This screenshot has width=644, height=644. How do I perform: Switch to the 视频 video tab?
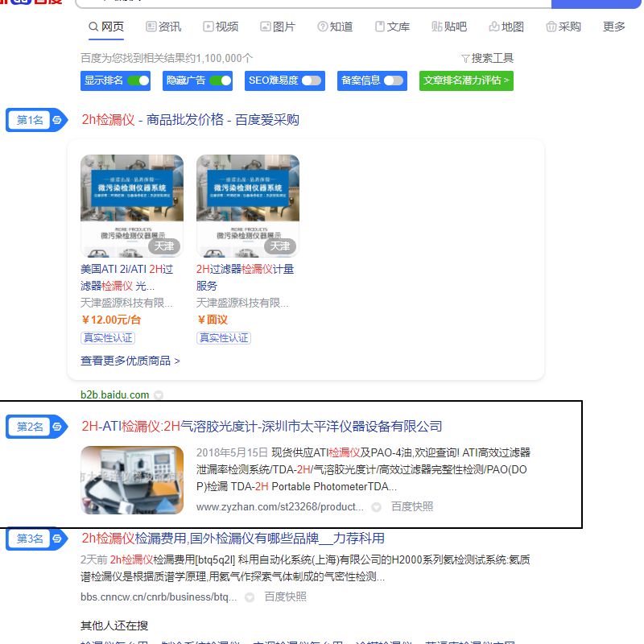coord(221,27)
